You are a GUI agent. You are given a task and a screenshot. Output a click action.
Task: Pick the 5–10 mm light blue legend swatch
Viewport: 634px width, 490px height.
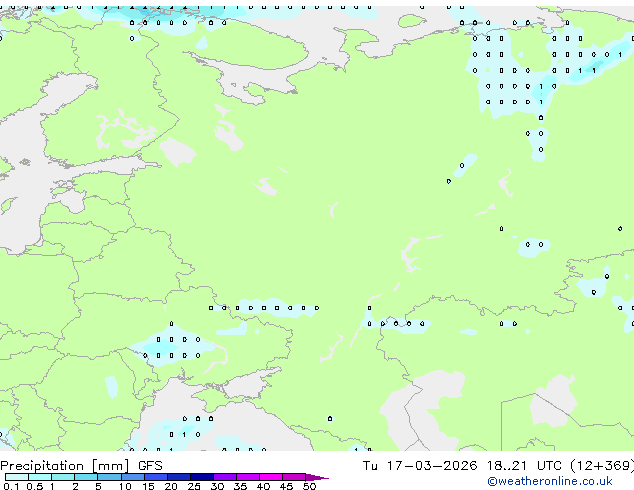click(109, 477)
